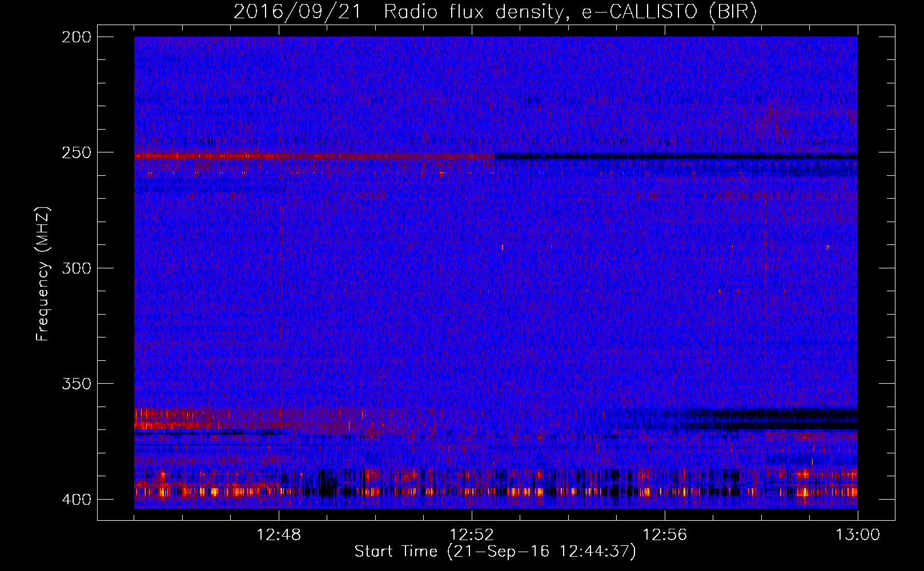
Task: Click the 13:00 time tick label
Action: coord(858,535)
